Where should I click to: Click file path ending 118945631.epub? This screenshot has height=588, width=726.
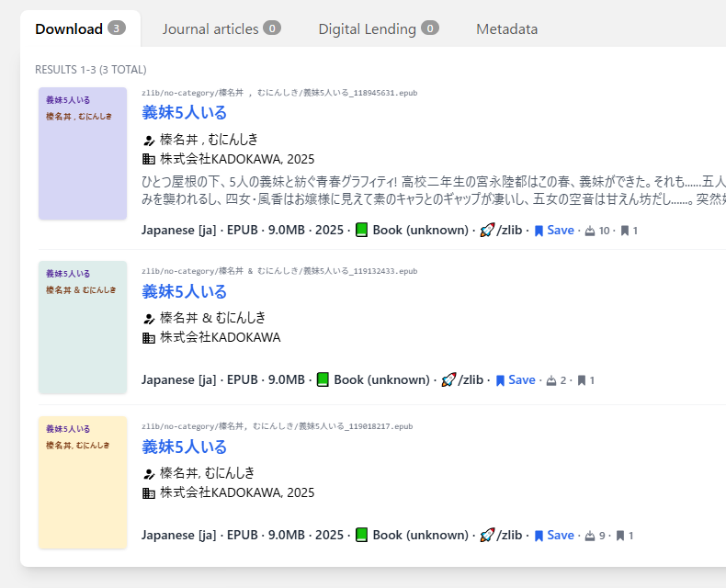[x=279, y=93]
